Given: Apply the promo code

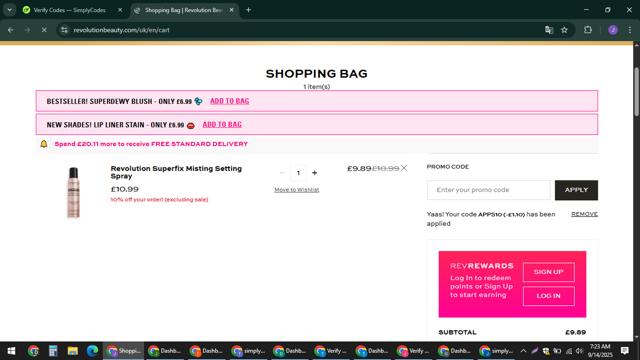Looking at the screenshot, I should pos(576,190).
